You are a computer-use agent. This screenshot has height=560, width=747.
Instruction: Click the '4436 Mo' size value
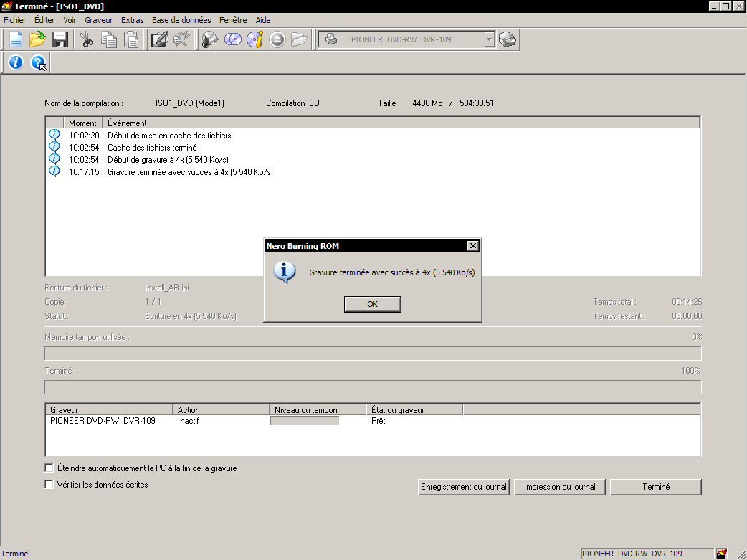427,103
